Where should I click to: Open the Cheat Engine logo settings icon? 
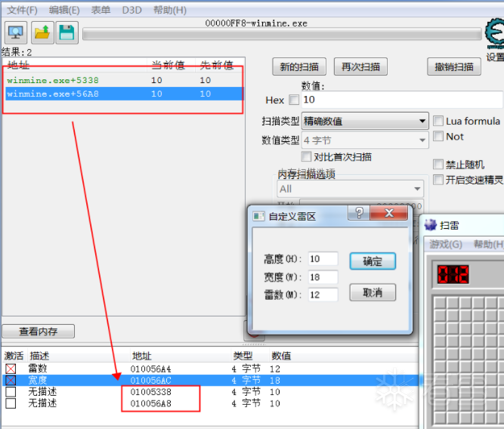click(x=495, y=32)
